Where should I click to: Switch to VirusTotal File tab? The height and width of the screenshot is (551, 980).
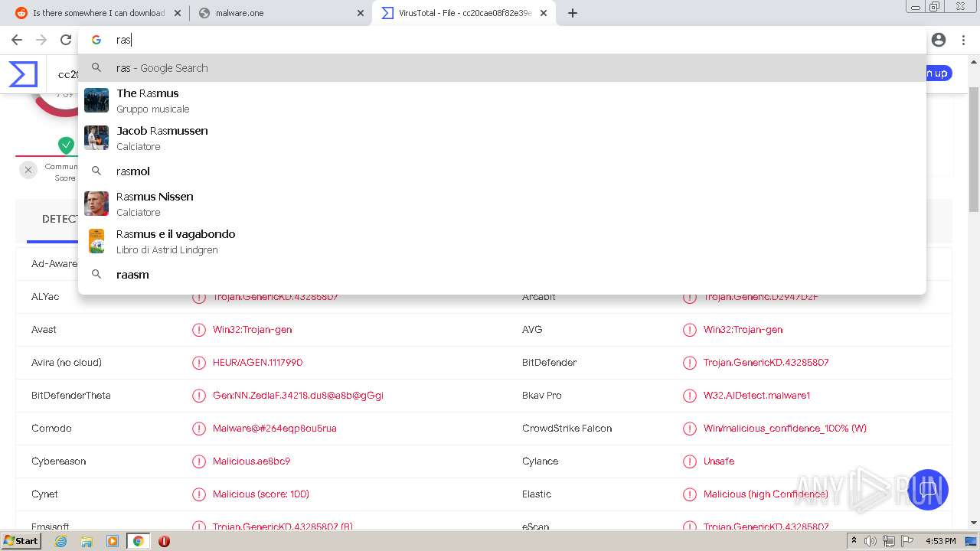464,13
